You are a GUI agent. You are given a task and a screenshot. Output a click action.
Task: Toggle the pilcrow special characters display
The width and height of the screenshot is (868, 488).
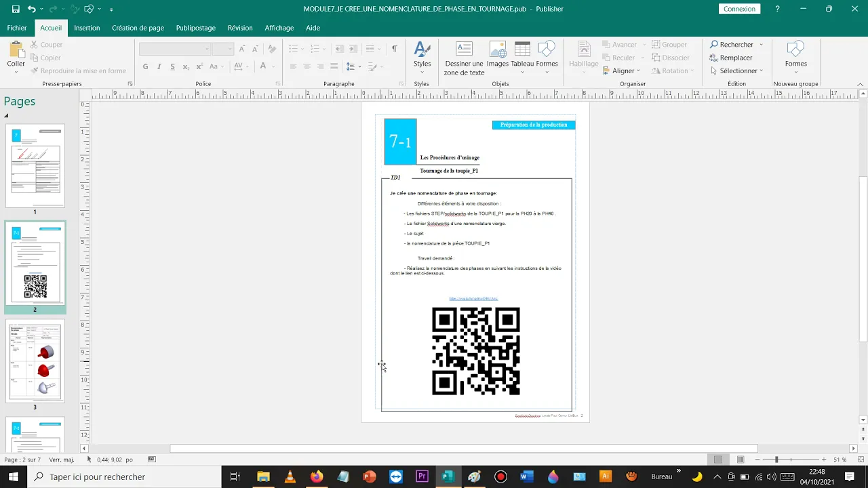[395, 49]
